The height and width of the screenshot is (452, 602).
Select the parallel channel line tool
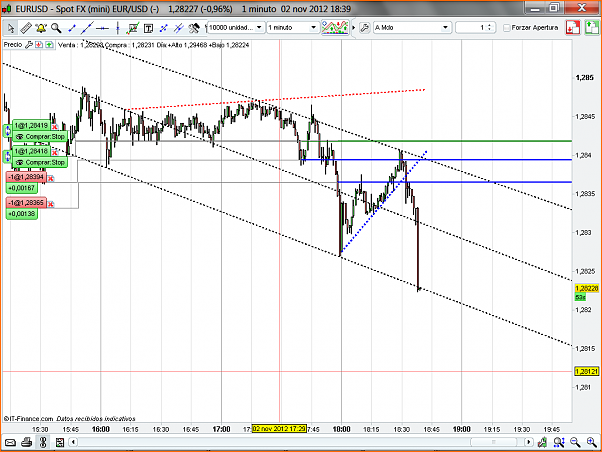click(179, 28)
